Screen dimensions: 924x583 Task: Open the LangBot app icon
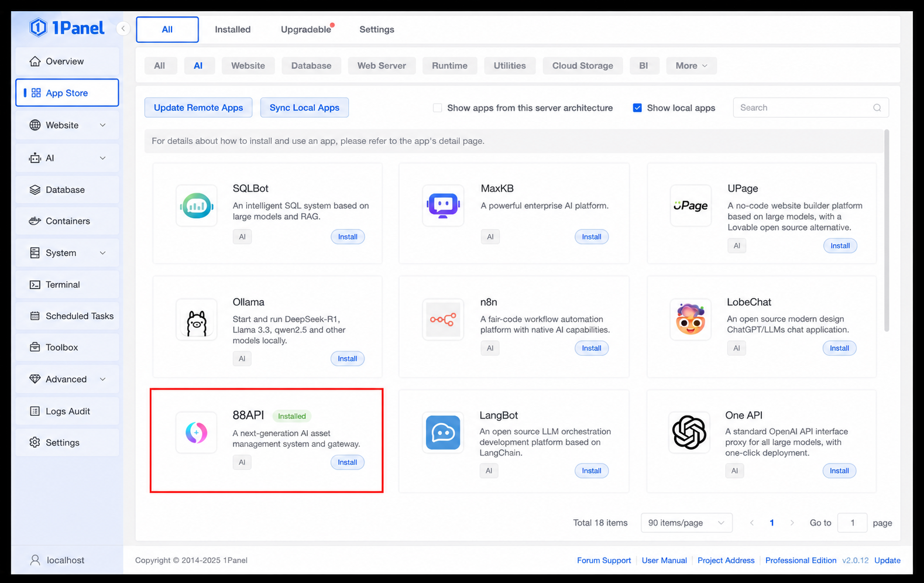(x=443, y=433)
